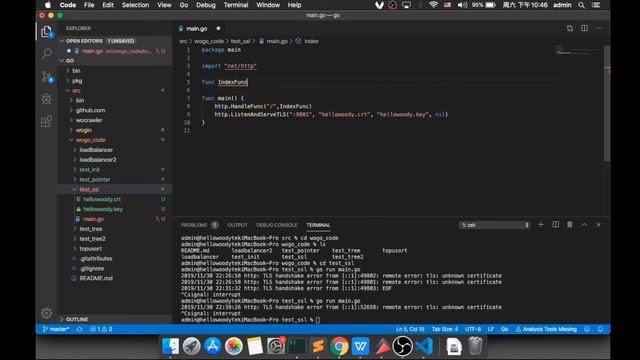
Task: Click the Ln 5, Col 15 cursor position
Action: 410,329
